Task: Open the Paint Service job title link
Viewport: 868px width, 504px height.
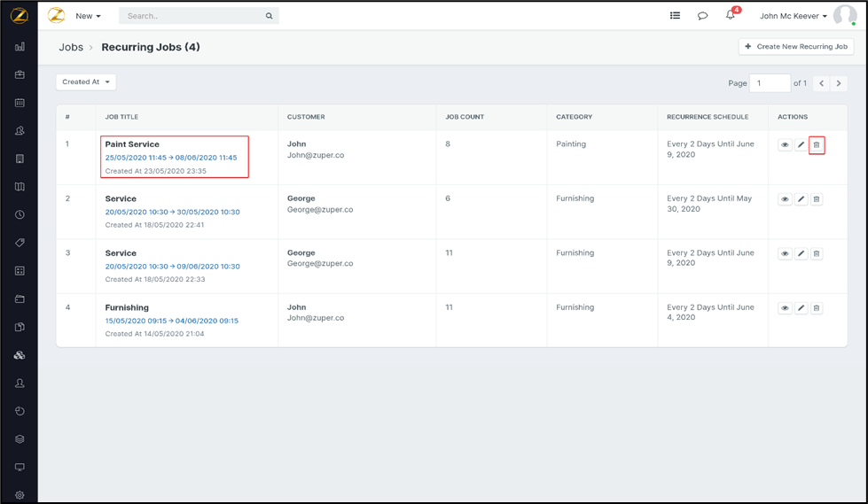Action: point(132,144)
